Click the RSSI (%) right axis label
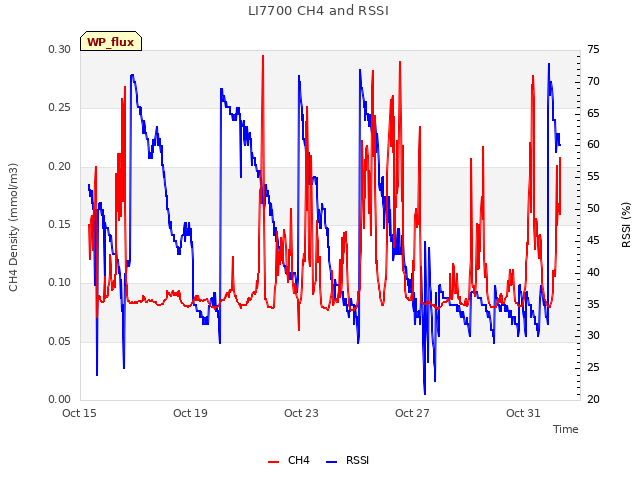This screenshot has width=640, height=480. [626, 225]
